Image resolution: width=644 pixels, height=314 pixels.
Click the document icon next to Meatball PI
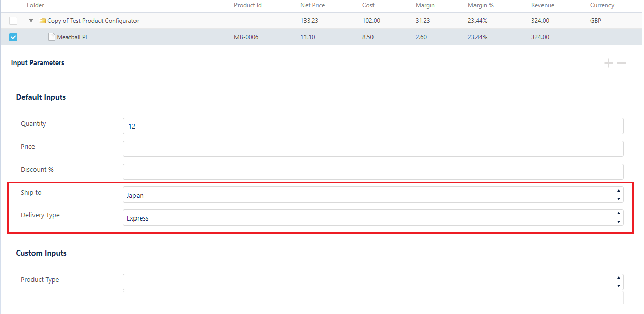point(52,37)
